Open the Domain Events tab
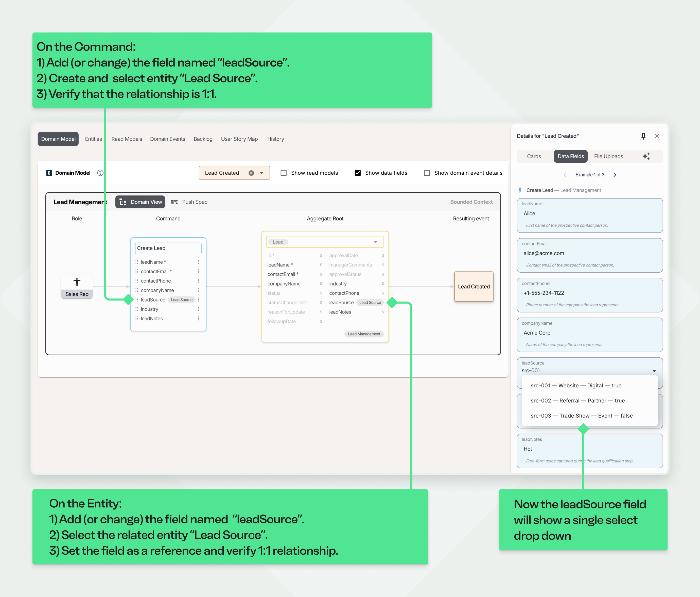 click(168, 139)
